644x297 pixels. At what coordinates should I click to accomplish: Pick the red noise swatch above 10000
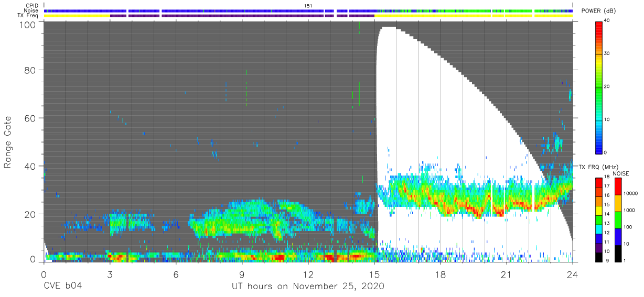tap(618, 186)
